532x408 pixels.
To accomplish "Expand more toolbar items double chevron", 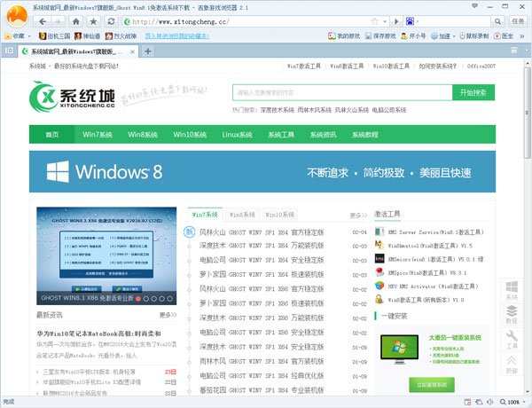I will (x=522, y=36).
